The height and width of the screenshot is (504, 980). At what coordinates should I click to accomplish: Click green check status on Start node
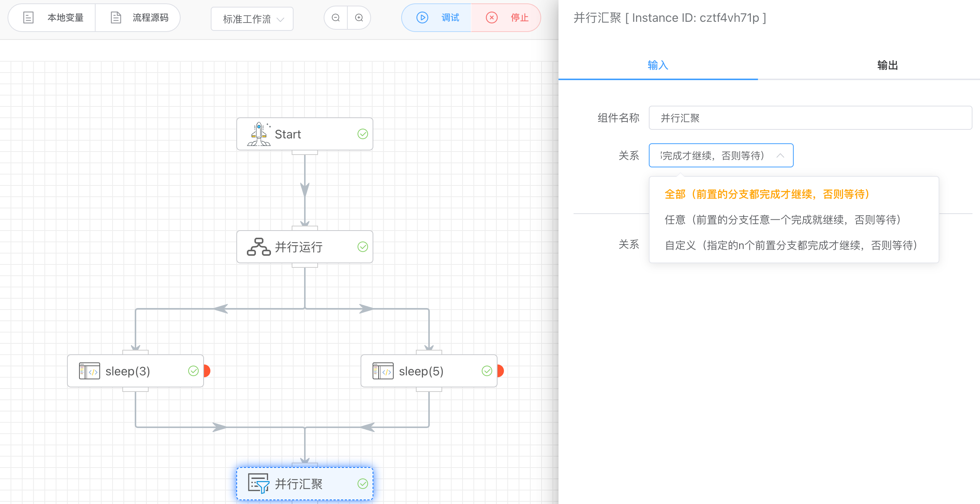click(x=362, y=134)
